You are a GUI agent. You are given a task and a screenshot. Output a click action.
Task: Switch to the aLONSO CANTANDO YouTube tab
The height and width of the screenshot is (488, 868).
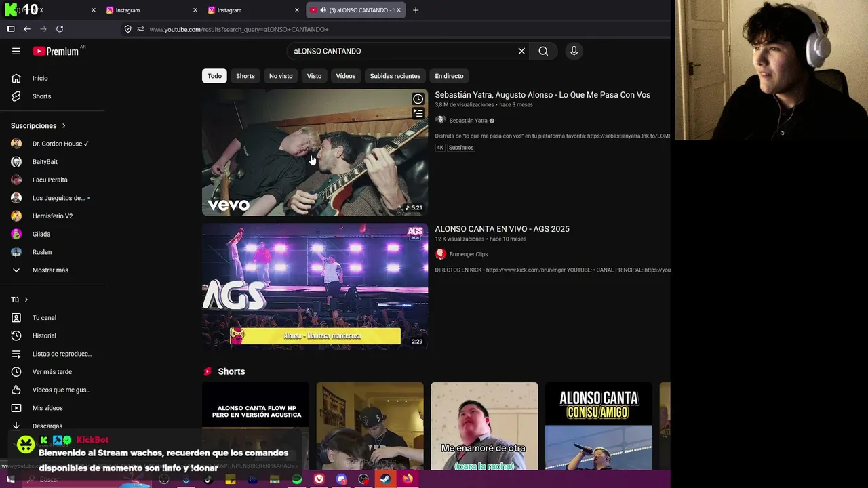355,10
